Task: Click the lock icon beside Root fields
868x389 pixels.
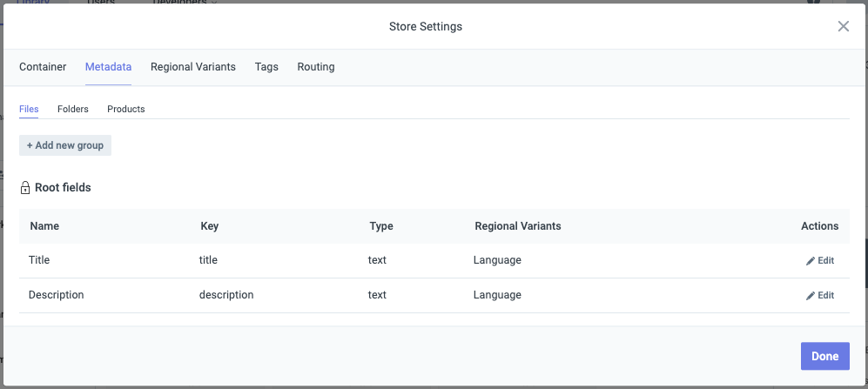Action: [25, 188]
